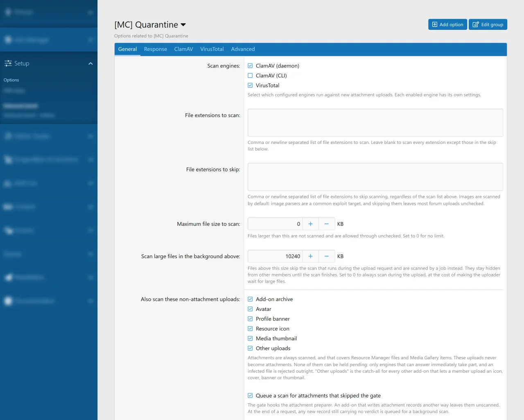
Task: Uncheck the VirusTotal scan engine checkbox
Action: point(250,85)
